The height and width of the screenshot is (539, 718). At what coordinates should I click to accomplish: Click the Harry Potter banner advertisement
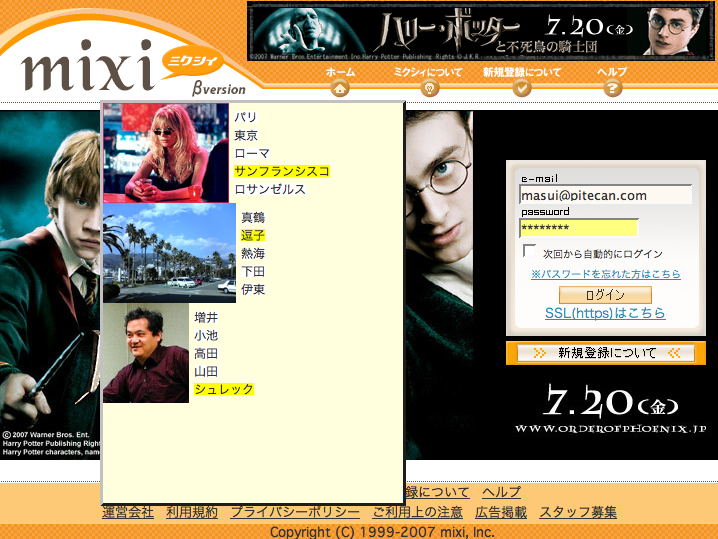(481, 31)
